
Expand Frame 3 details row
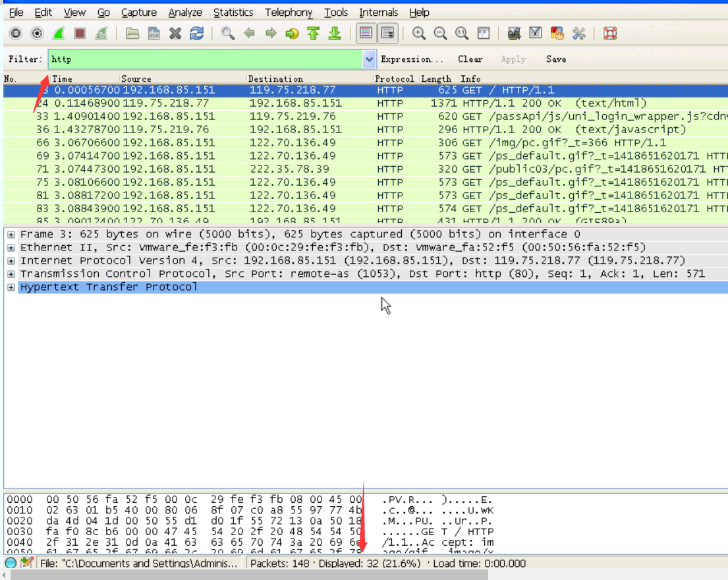point(11,235)
